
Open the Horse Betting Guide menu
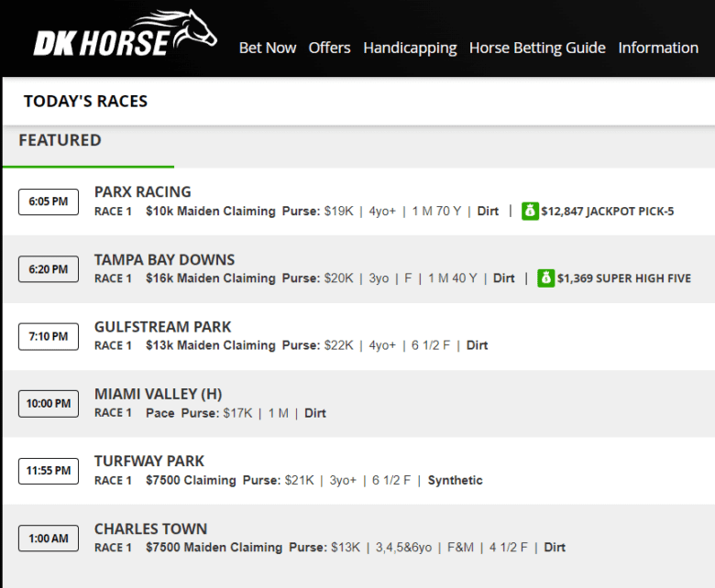point(537,48)
